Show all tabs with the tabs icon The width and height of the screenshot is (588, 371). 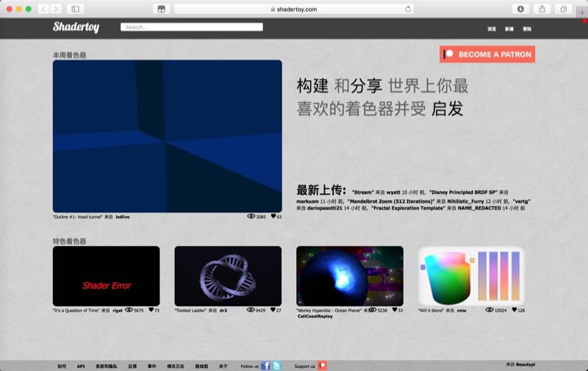(563, 9)
